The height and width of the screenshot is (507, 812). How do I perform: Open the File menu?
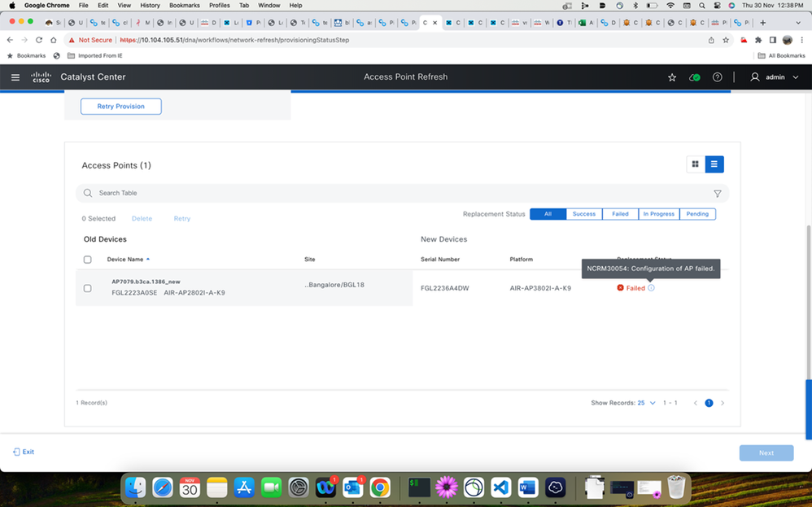(x=83, y=5)
